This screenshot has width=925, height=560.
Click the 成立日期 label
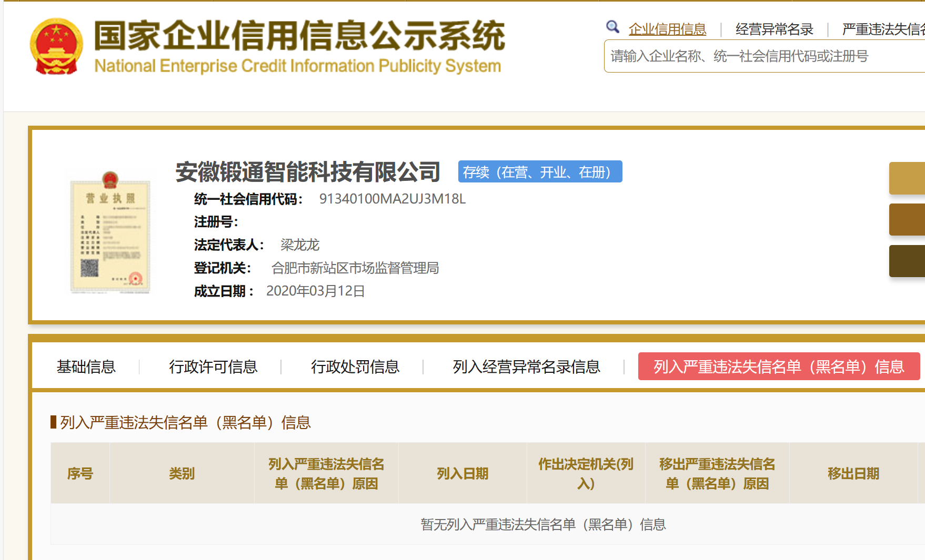[x=224, y=291]
